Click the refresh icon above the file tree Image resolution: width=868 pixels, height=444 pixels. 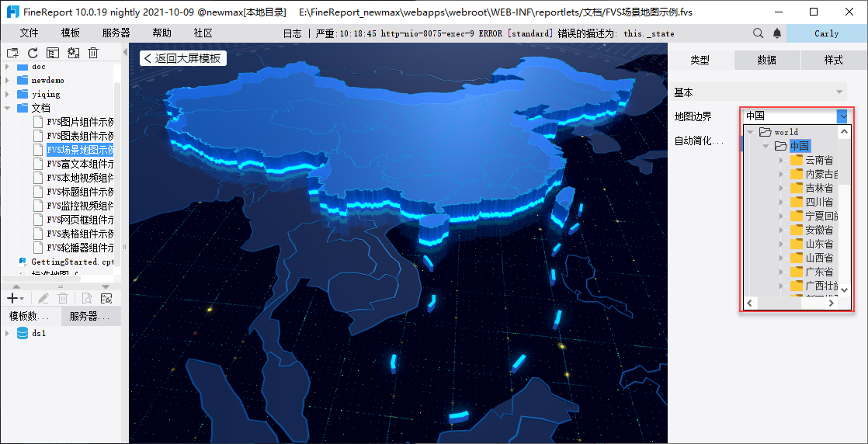point(33,53)
